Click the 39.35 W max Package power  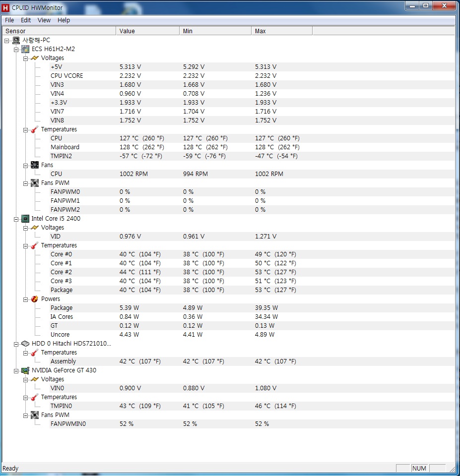tap(266, 308)
